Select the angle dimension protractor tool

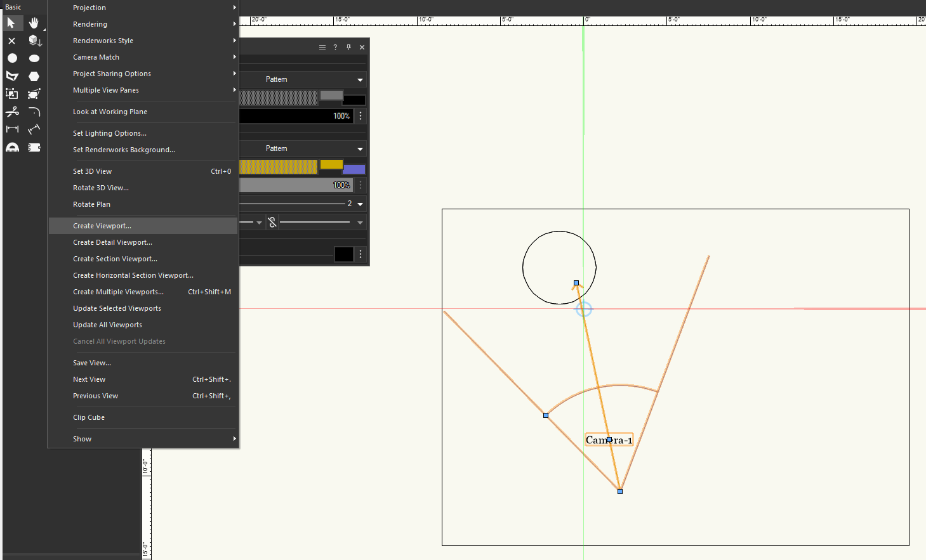point(12,147)
